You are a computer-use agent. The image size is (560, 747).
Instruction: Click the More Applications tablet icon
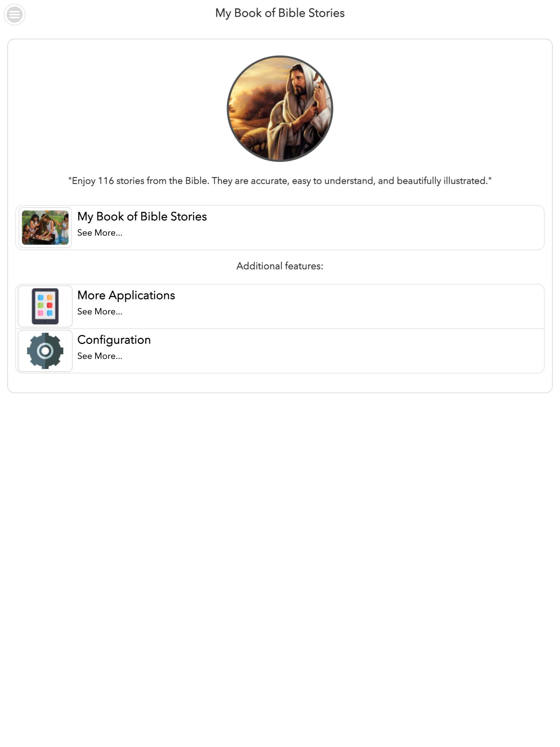(45, 306)
